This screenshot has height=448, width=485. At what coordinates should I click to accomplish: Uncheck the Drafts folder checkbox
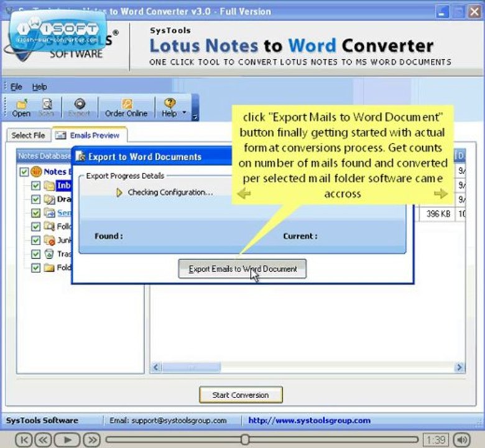[36, 199]
